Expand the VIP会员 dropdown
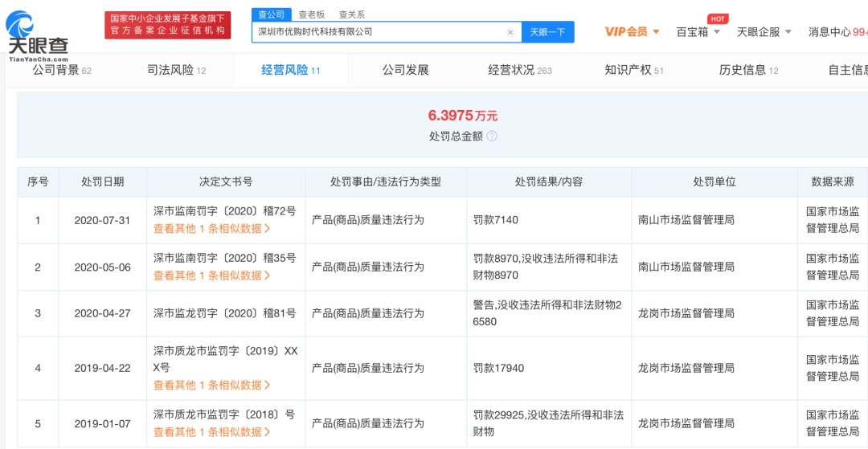This screenshot has width=868, height=449. pos(632,31)
